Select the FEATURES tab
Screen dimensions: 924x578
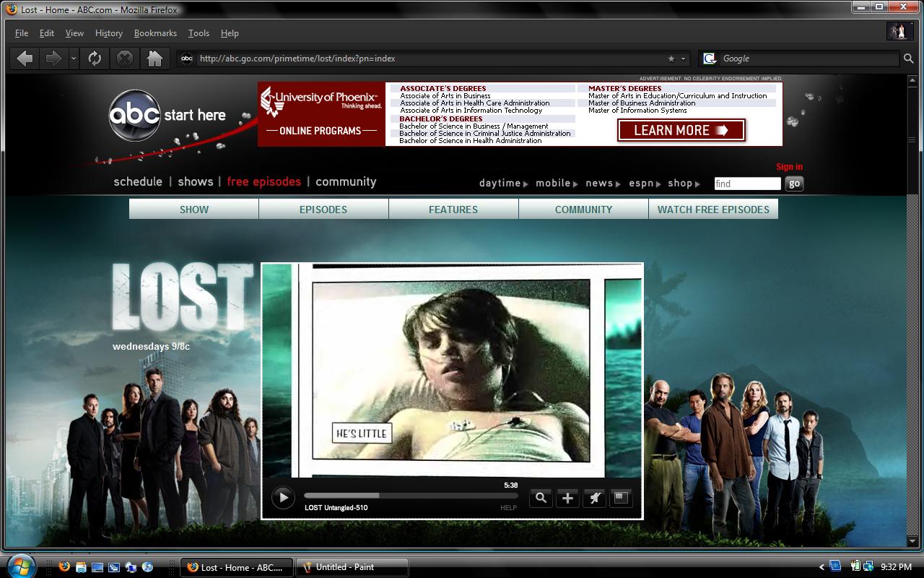click(x=453, y=210)
